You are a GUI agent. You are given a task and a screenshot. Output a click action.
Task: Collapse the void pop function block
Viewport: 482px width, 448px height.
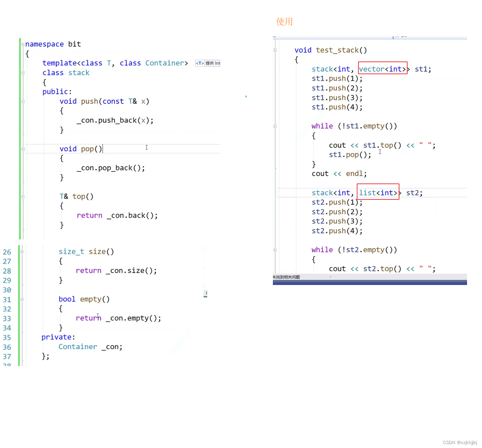tap(23, 149)
